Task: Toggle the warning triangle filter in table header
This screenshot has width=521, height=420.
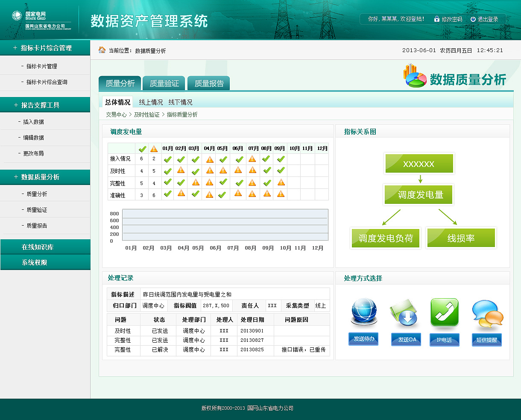Action: [152, 149]
